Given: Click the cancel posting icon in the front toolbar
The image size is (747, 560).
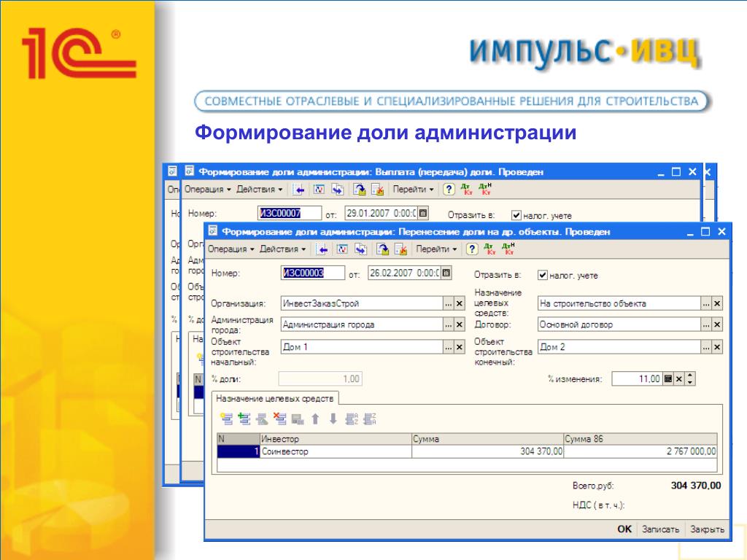Looking at the screenshot, I should (x=400, y=249).
